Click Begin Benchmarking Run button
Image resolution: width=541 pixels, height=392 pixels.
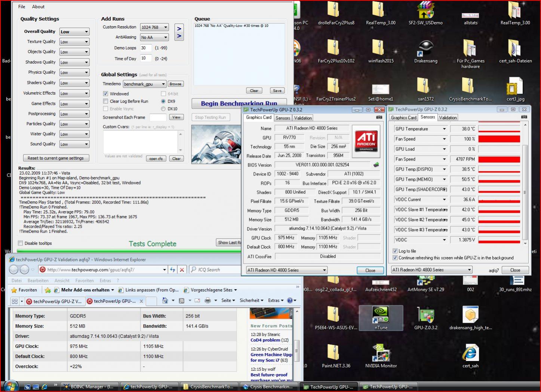tap(239, 103)
